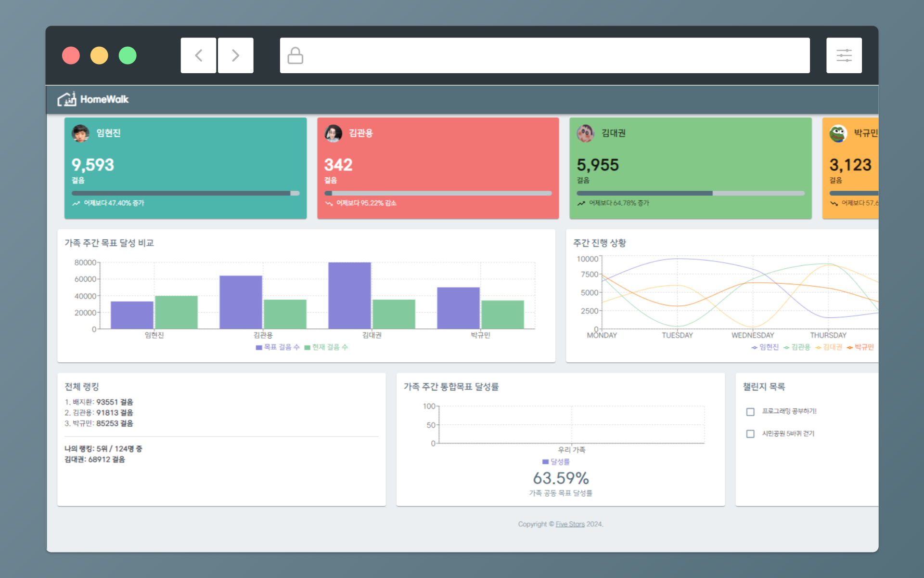Image resolution: width=924 pixels, height=578 pixels.
Task: Click 임현진's step progress bar
Action: (185, 193)
